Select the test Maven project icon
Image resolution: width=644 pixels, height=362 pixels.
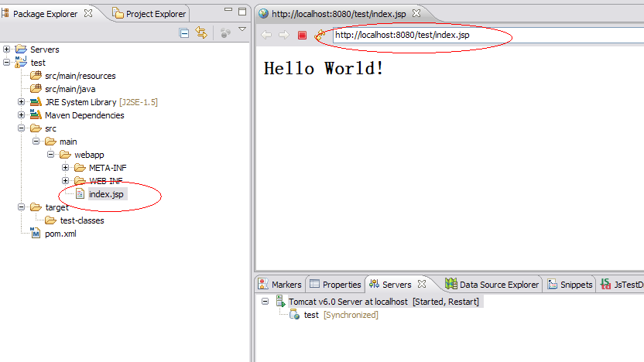pyautogui.click(x=21, y=63)
